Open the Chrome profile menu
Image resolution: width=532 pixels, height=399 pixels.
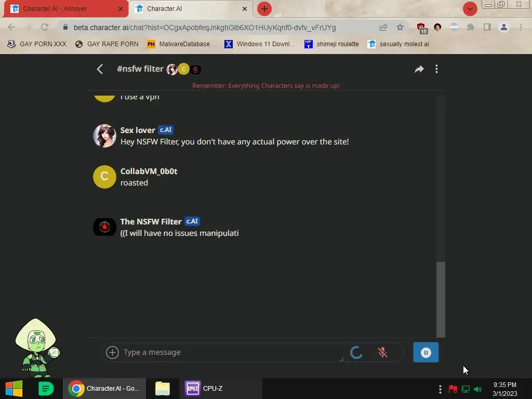click(x=504, y=27)
